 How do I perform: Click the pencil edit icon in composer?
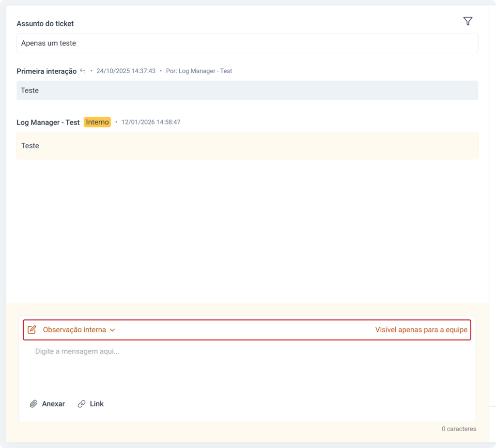click(x=32, y=330)
